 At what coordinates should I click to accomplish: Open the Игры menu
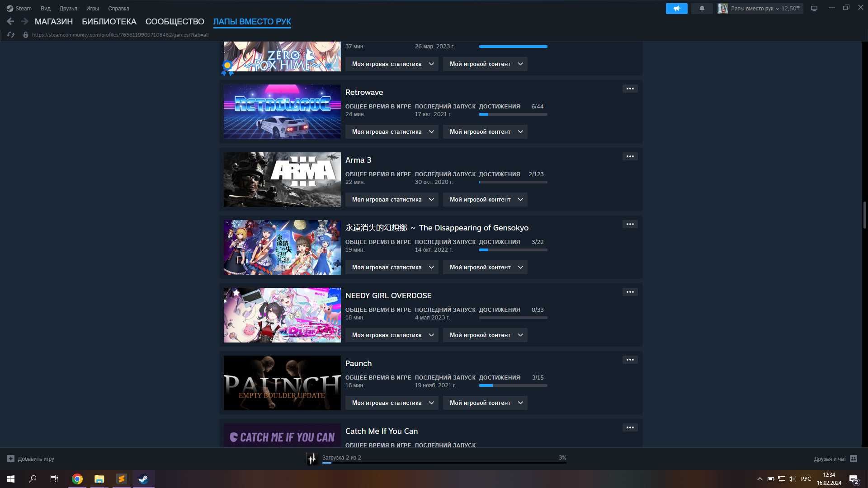point(93,9)
